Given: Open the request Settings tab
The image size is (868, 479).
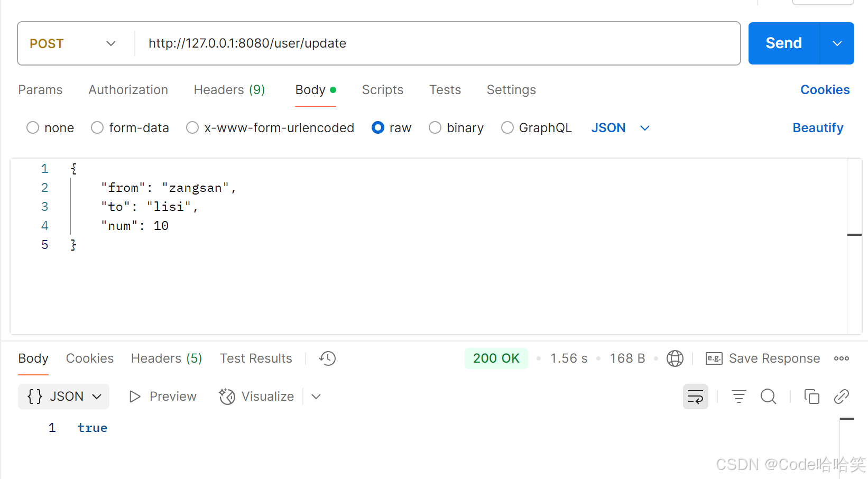Looking at the screenshot, I should coord(511,90).
